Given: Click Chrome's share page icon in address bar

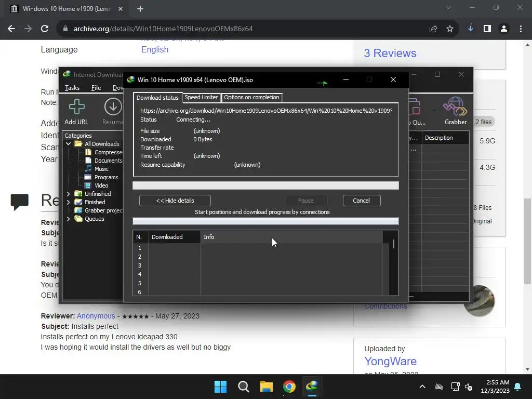Looking at the screenshot, I should click(433, 29).
